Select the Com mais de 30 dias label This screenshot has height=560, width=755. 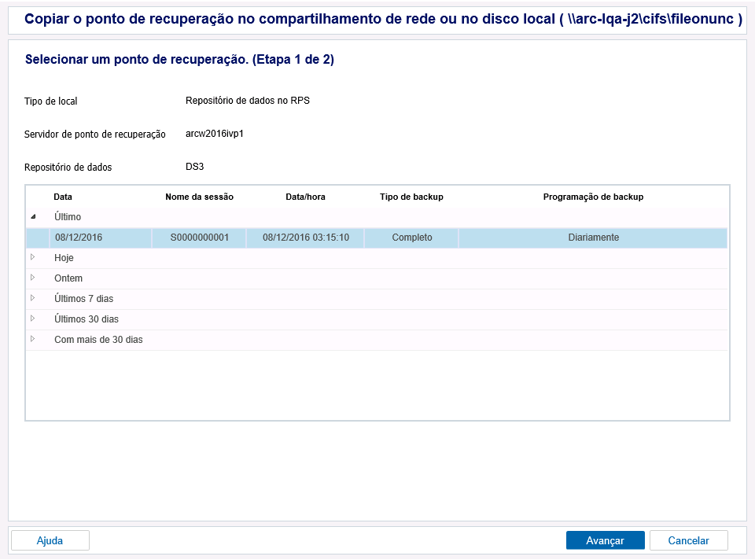coord(98,340)
